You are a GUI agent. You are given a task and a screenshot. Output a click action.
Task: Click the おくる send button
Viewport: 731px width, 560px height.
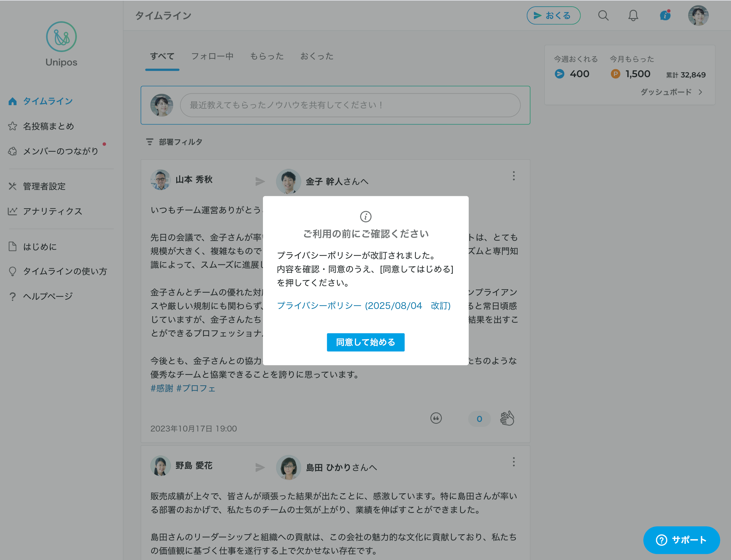(553, 16)
